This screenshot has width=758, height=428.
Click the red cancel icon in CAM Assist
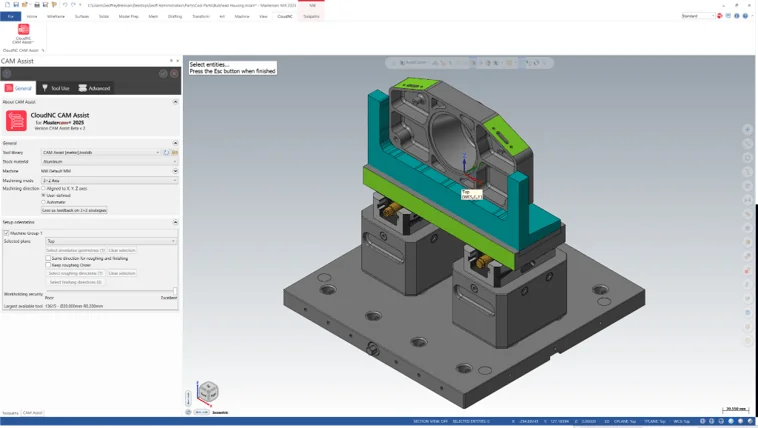click(x=174, y=74)
